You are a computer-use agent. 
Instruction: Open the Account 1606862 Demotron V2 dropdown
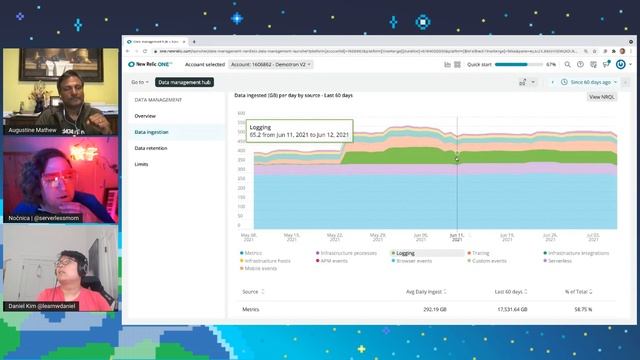[271, 64]
